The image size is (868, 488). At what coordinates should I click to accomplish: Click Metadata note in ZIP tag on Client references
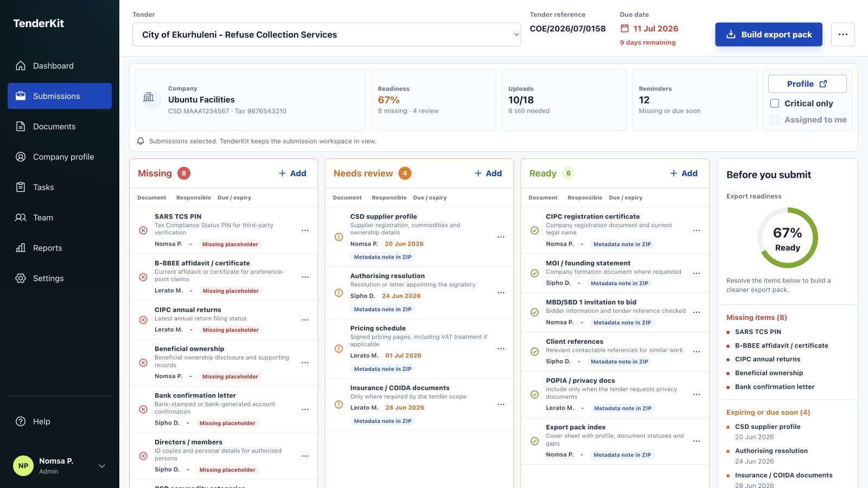pyautogui.click(x=619, y=362)
